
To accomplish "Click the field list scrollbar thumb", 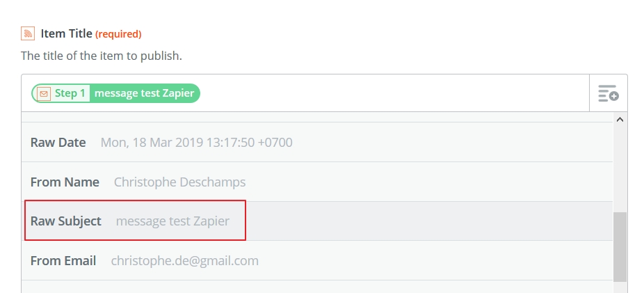I will click(x=620, y=246).
